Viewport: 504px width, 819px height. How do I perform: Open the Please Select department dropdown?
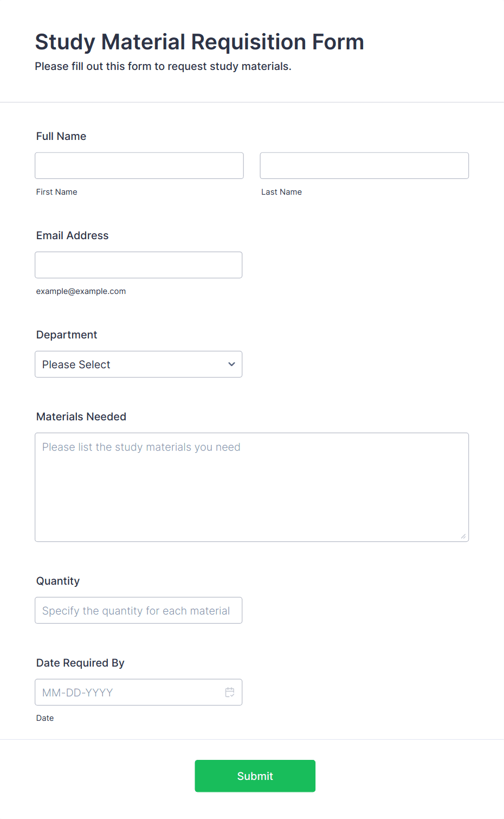[x=139, y=364]
